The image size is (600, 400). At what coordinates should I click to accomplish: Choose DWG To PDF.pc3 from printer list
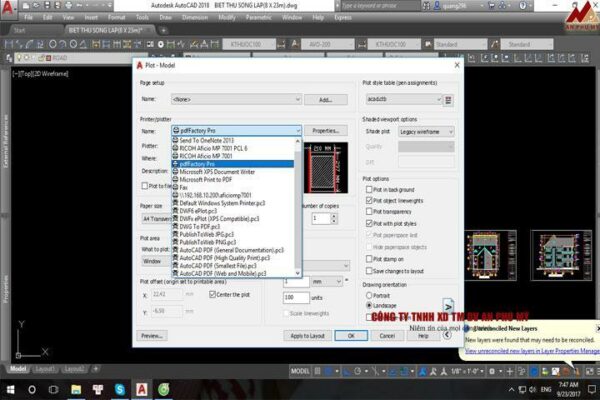233,227
